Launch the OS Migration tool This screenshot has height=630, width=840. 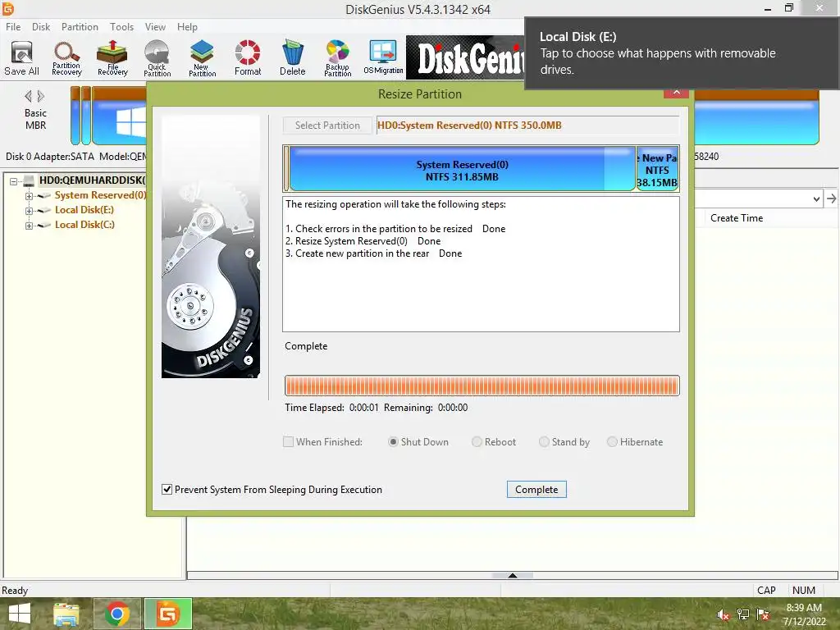383,58
